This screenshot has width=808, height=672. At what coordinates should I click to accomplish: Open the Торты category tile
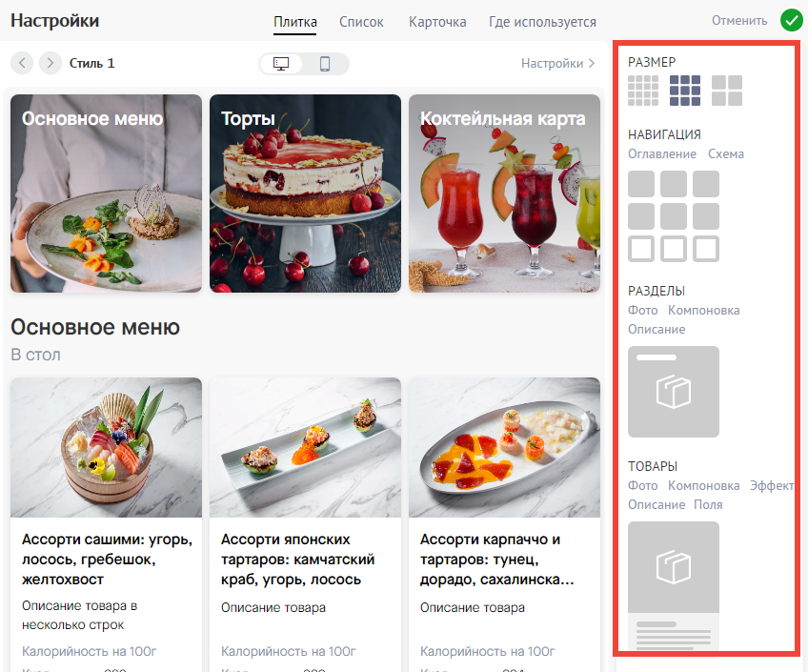(x=305, y=193)
